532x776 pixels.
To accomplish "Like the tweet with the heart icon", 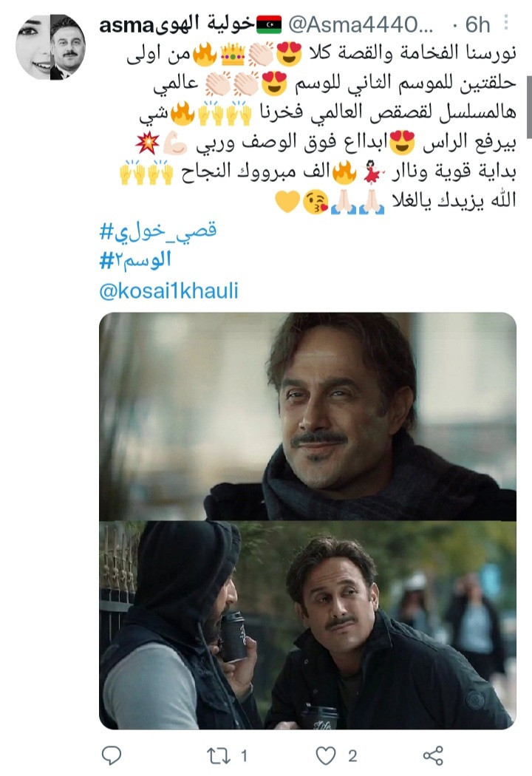I will (x=326, y=756).
